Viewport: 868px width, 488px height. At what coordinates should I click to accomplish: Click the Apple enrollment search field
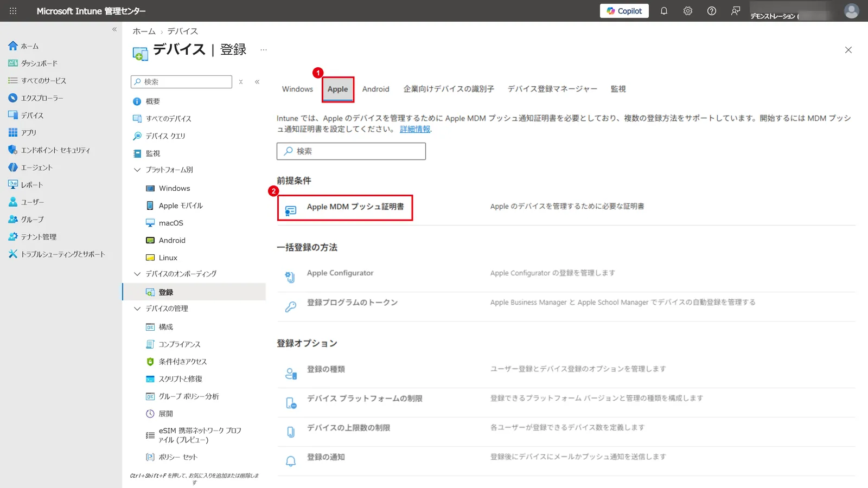(x=351, y=151)
